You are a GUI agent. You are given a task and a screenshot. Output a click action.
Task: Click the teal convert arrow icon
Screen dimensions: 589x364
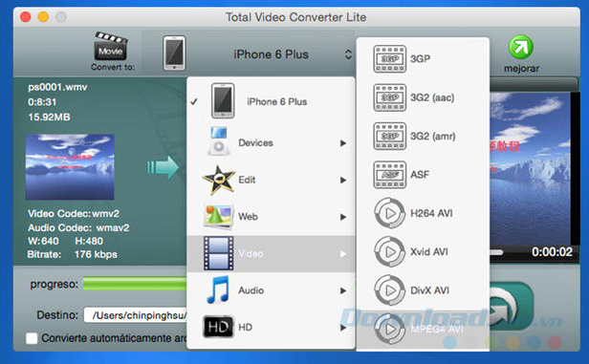coord(163,167)
